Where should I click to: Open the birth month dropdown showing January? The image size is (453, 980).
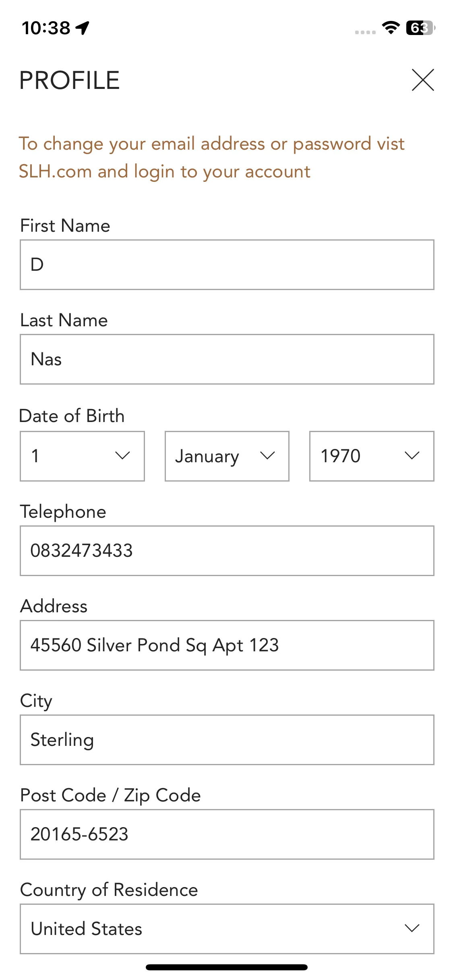click(227, 456)
